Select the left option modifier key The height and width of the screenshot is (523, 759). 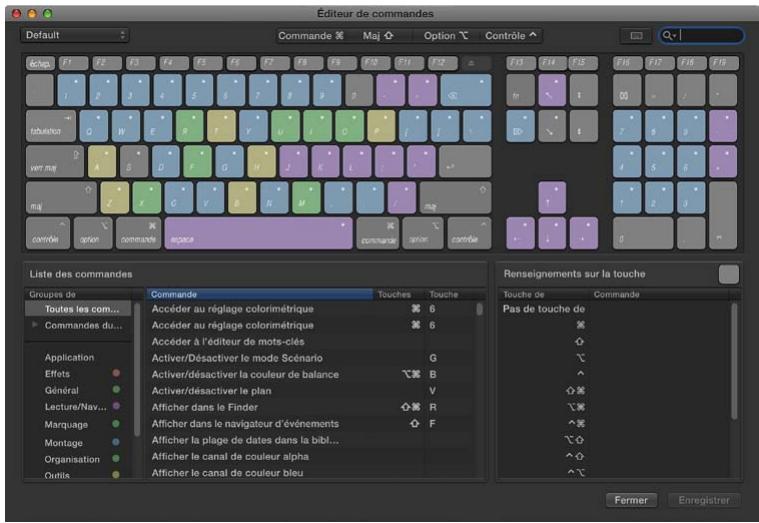(93, 233)
